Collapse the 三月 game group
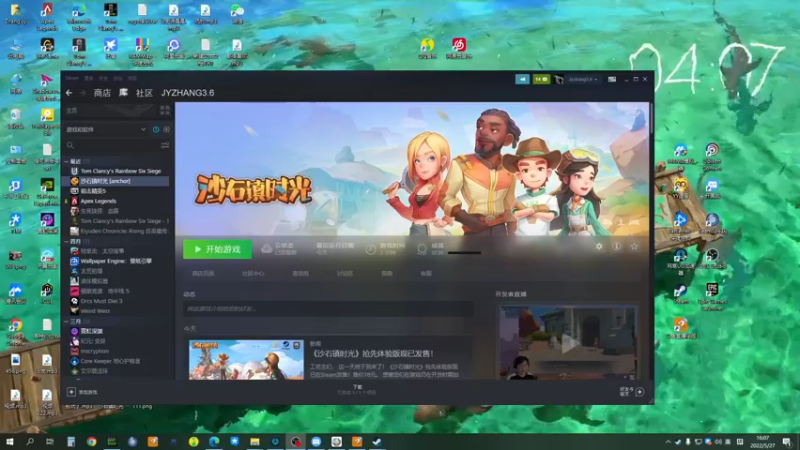 click(x=66, y=321)
